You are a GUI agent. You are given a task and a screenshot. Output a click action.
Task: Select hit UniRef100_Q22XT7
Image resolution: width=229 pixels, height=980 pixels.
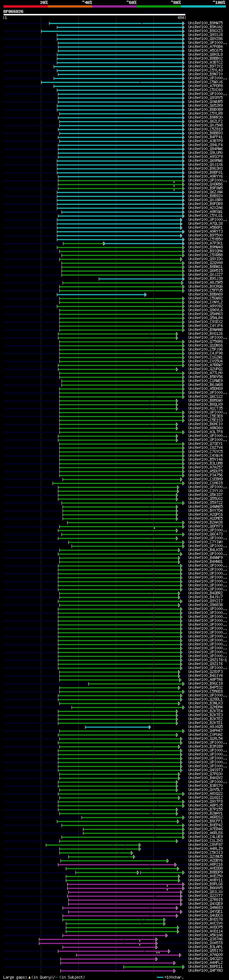205,896
